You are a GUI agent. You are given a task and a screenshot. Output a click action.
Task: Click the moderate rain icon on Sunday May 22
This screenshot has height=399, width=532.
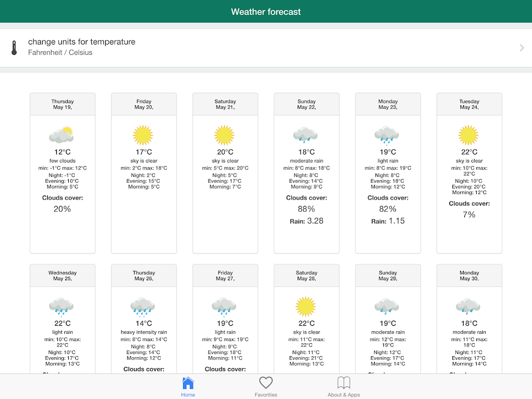(x=306, y=135)
